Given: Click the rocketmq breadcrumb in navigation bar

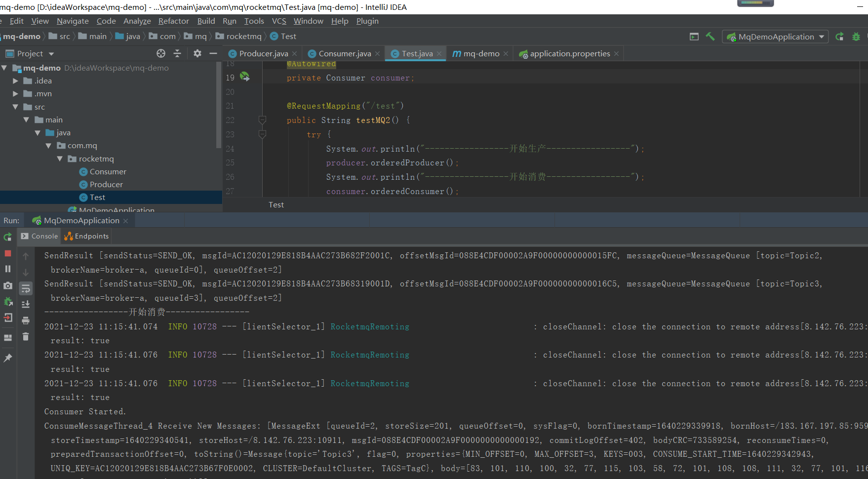Looking at the screenshot, I should coord(238,36).
